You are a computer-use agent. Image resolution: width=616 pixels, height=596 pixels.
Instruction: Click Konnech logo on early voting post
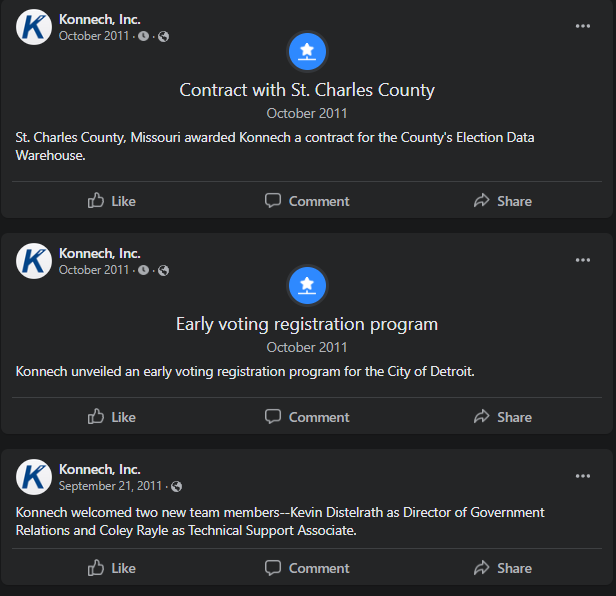click(34, 261)
